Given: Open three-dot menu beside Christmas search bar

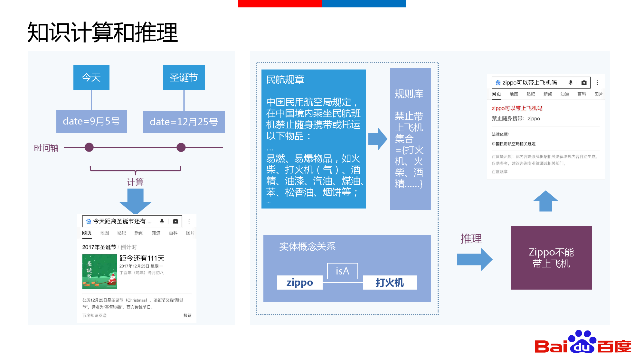Looking at the screenshot, I should (x=189, y=221).
